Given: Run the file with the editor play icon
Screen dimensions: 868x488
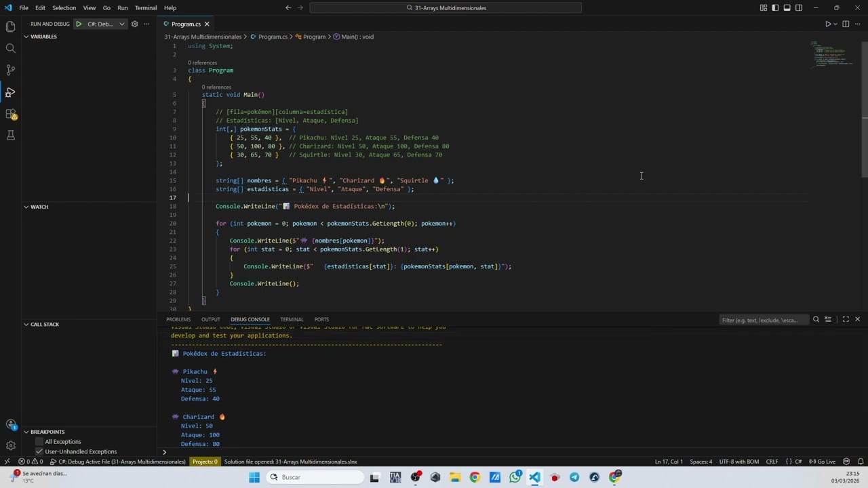Looking at the screenshot, I should (x=827, y=24).
